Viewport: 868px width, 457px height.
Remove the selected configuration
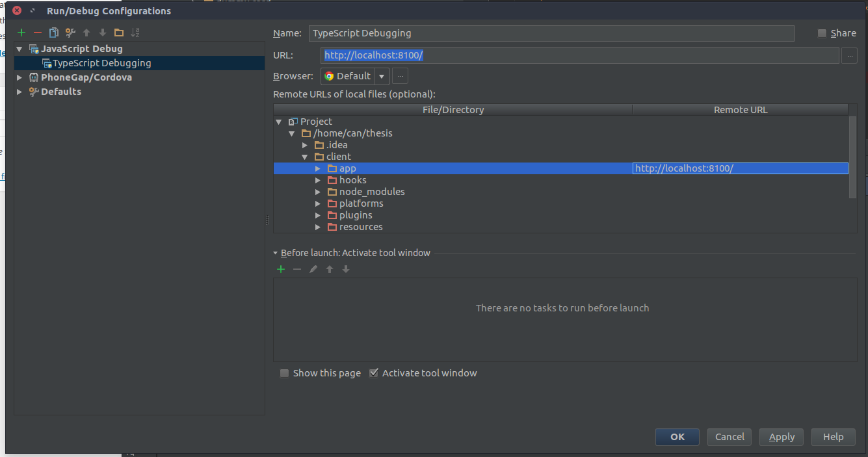(38, 33)
